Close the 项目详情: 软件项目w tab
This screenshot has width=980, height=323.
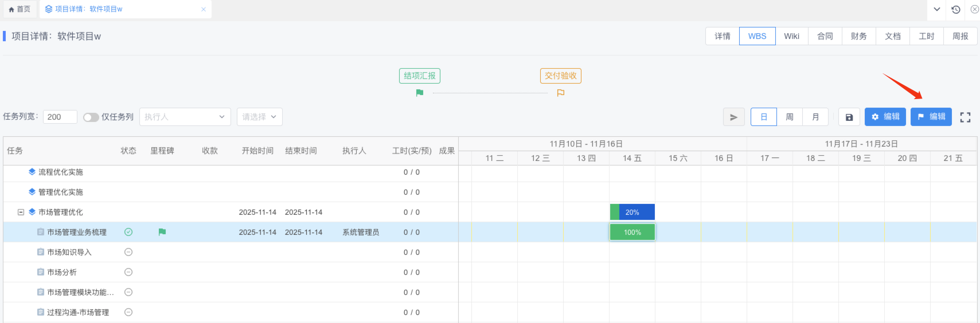(x=203, y=9)
